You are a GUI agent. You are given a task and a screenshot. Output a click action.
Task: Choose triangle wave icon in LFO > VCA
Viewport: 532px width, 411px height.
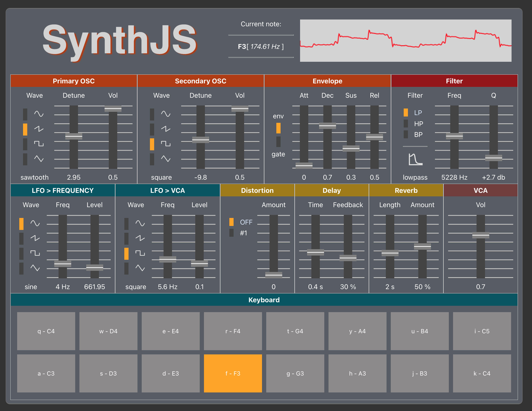pos(140,268)
